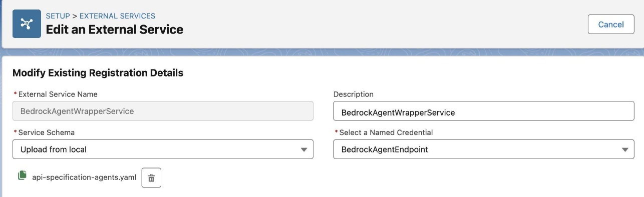644x197 pixels.
Task: Delete the uploaded yaml file via trash icon
Action: click(x=151, y=177)
